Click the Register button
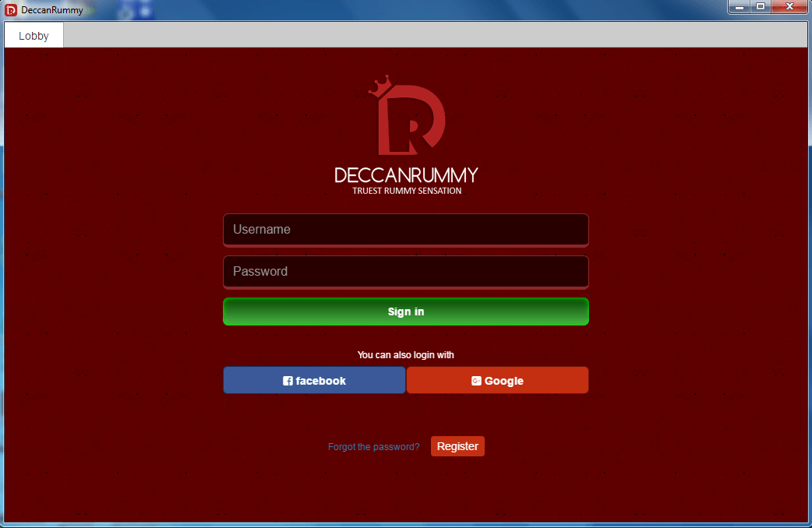 click(457, 446)
